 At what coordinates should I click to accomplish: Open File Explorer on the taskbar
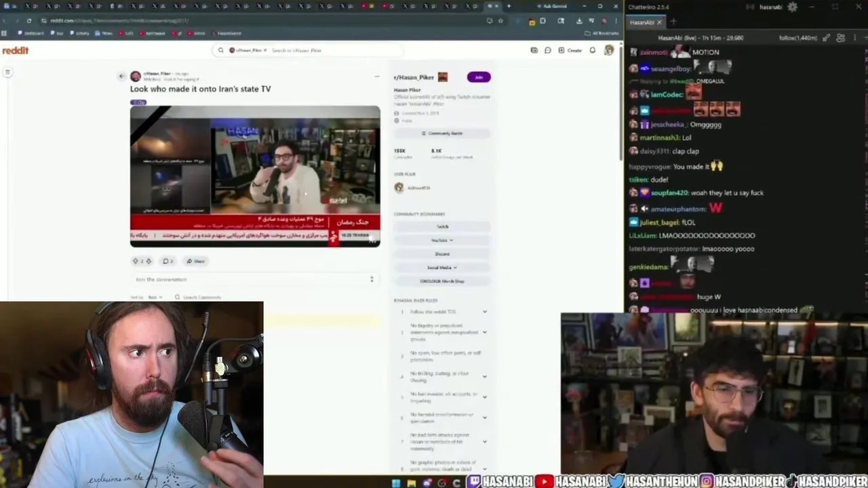(412, 483)
